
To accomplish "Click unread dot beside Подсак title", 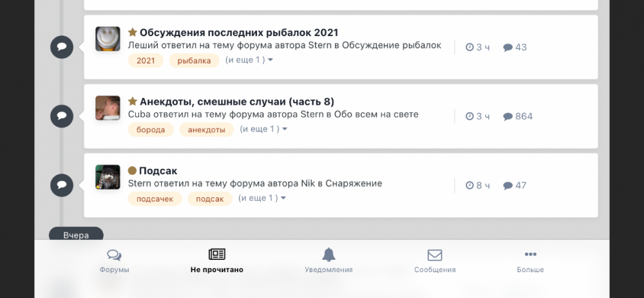I will [x=132, y=170].
